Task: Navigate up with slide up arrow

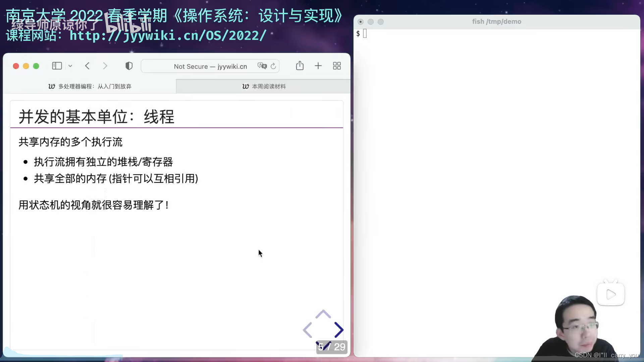Action: tap(323, 314)
